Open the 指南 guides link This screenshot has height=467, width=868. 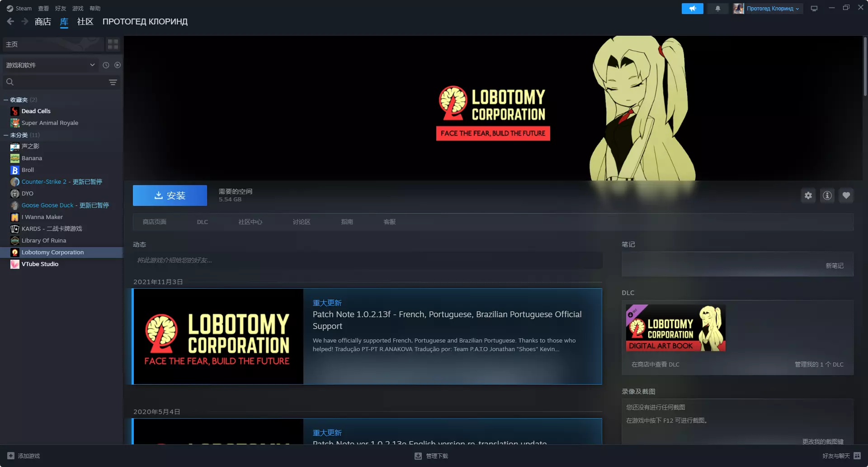[x=347, y=222]
